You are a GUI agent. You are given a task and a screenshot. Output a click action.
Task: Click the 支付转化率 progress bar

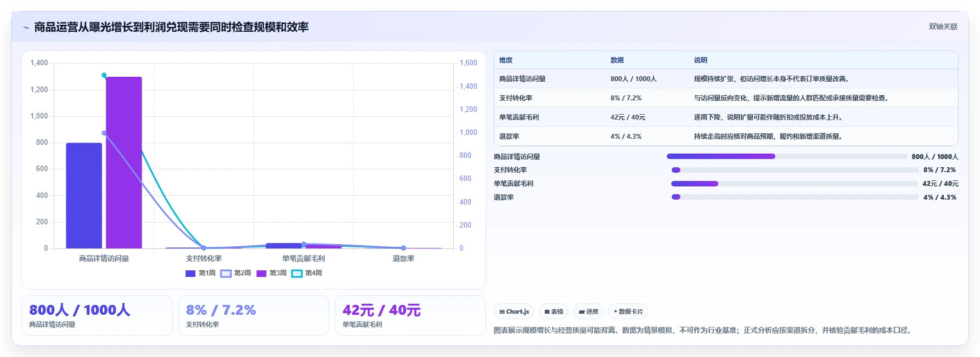click(795, 170)
